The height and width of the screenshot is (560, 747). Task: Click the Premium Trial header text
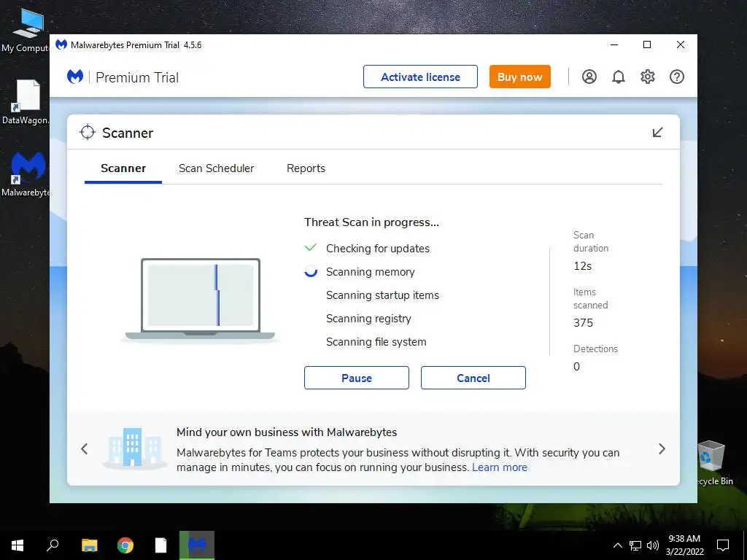(x=137, y=77)
